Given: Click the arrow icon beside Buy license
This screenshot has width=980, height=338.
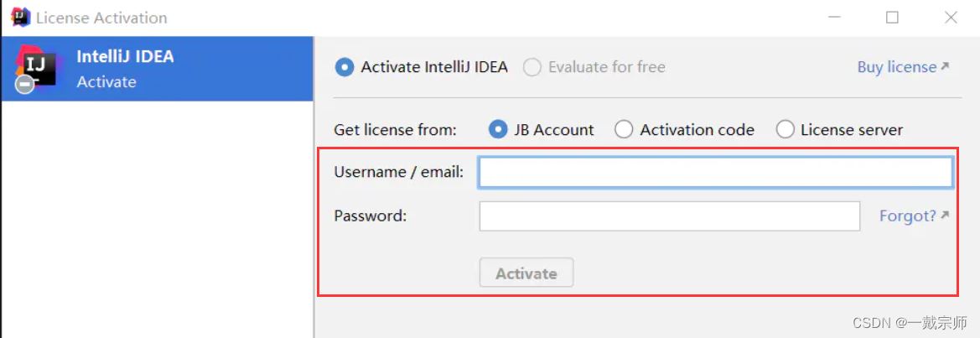Looking at the screenshot, I should click(x=945, y=66).
